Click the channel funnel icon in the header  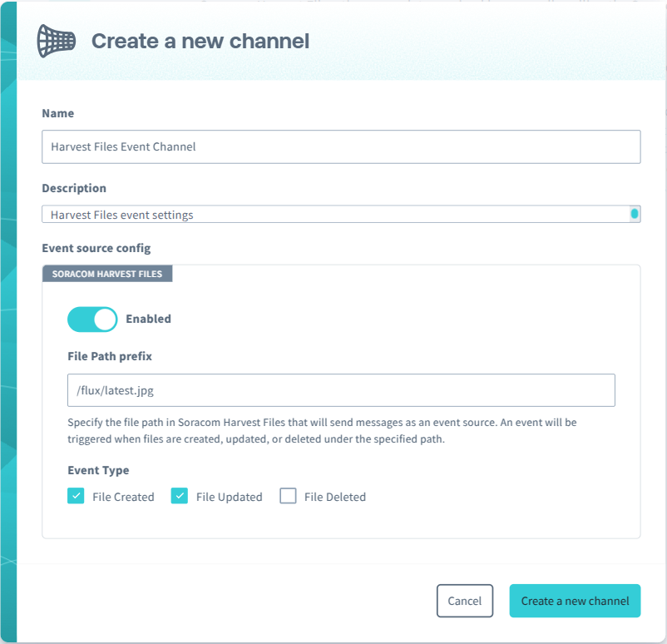click(x=55, y=41)
